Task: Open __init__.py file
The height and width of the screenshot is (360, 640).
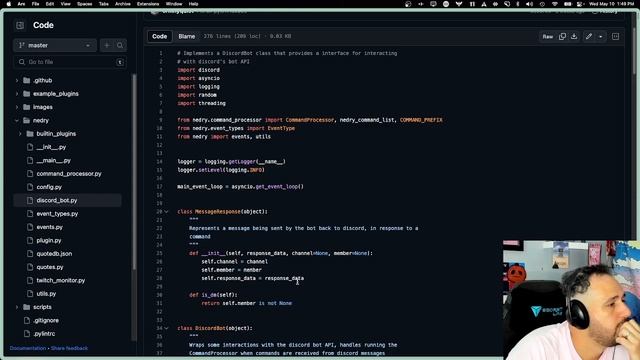Action: point(51,147)
